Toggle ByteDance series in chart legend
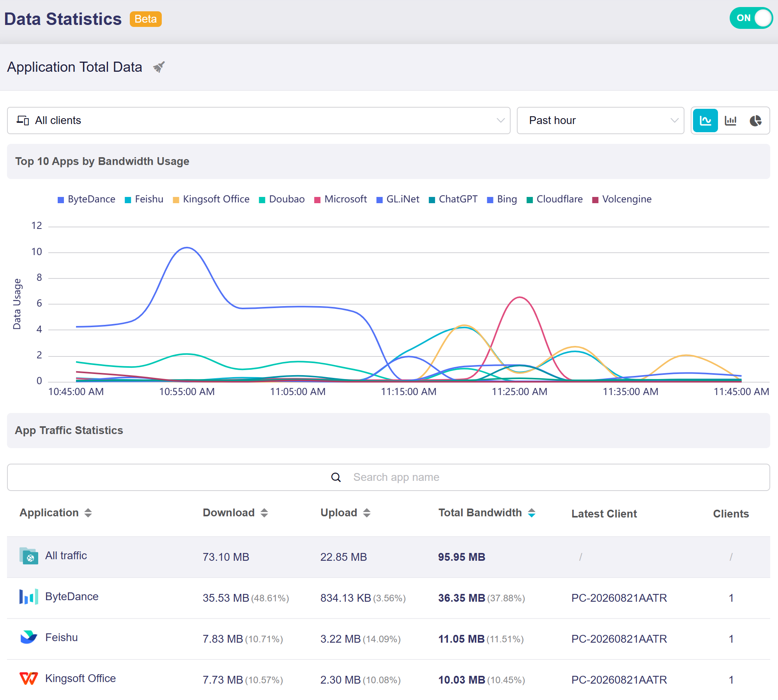778x700 pixels. [x=87, y=199]
